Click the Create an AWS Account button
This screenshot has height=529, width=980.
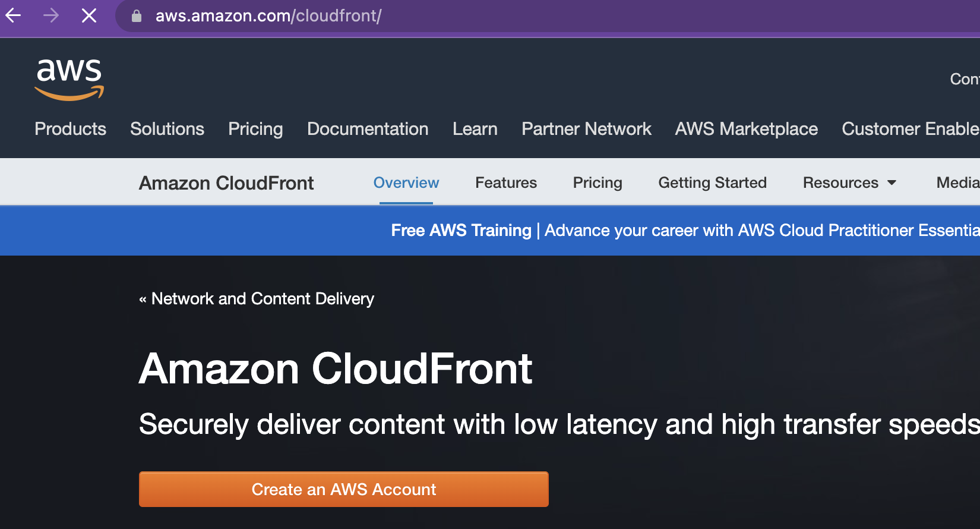(x=344, y=489)
